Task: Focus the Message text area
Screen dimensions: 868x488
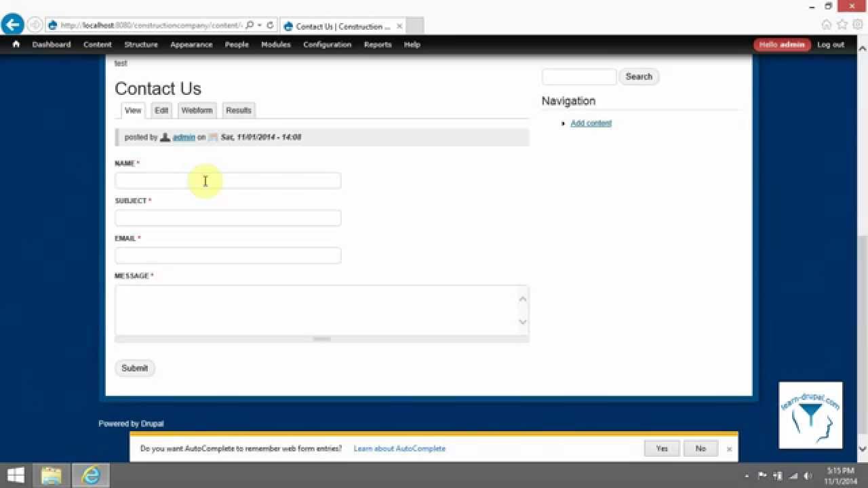Action: (x=321, y=310)
